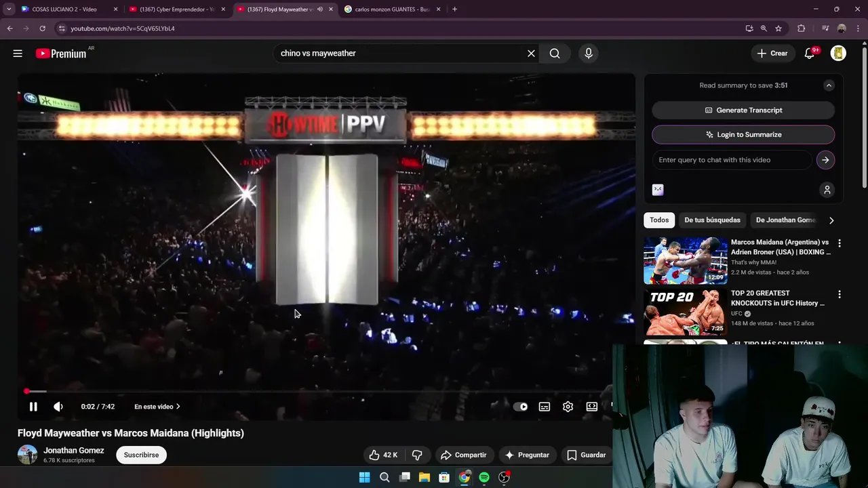Image resolution: width=868 pixels, height=488 pixels.
Task: Run search with the magnifier button
Action: (x=555, y=54)
